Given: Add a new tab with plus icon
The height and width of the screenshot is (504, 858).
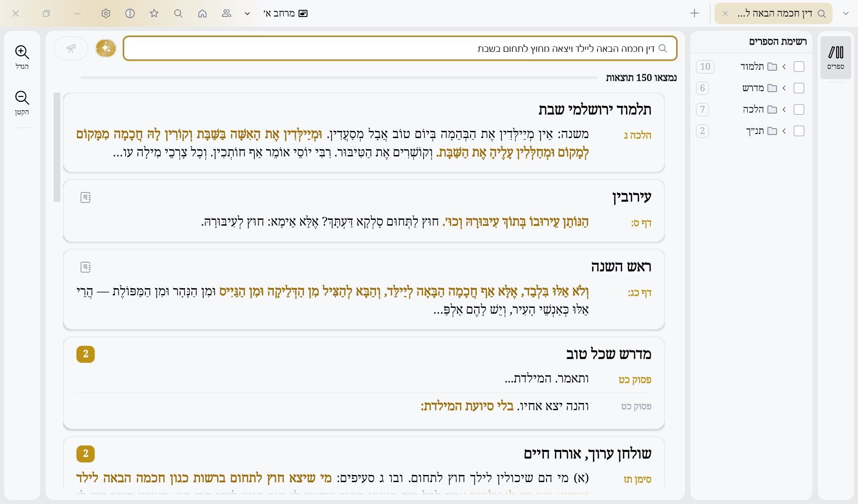Looking at the screenshot, I should 694,13.
